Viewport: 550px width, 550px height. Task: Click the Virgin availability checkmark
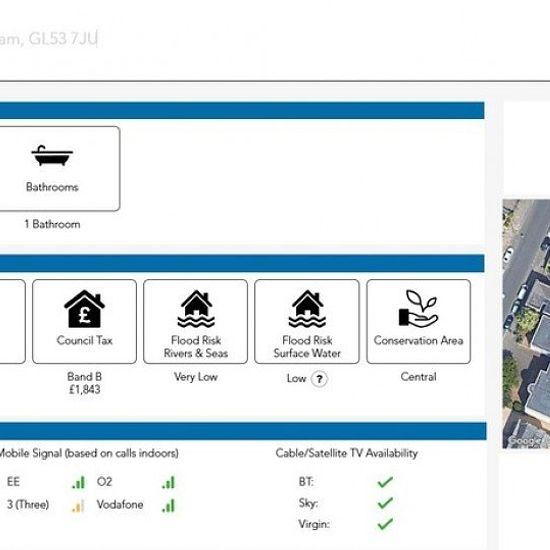(385, 524)
